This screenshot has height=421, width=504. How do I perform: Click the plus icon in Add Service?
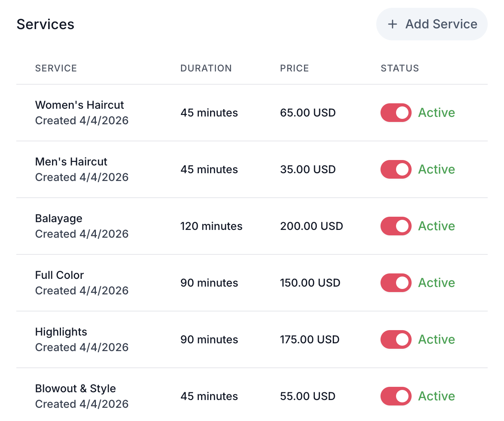point(393,24)
